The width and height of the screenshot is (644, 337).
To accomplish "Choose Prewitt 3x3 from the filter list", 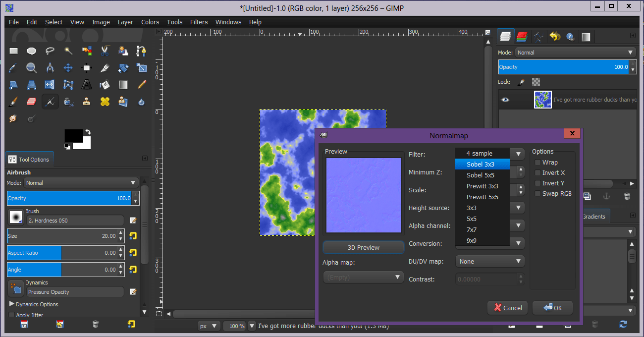I will pos(482,186).
